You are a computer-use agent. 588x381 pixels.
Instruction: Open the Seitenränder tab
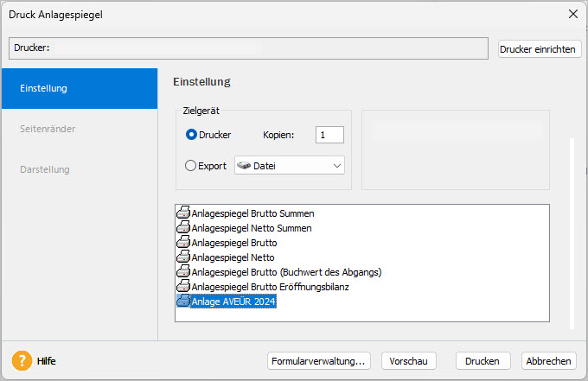(79, 129)
